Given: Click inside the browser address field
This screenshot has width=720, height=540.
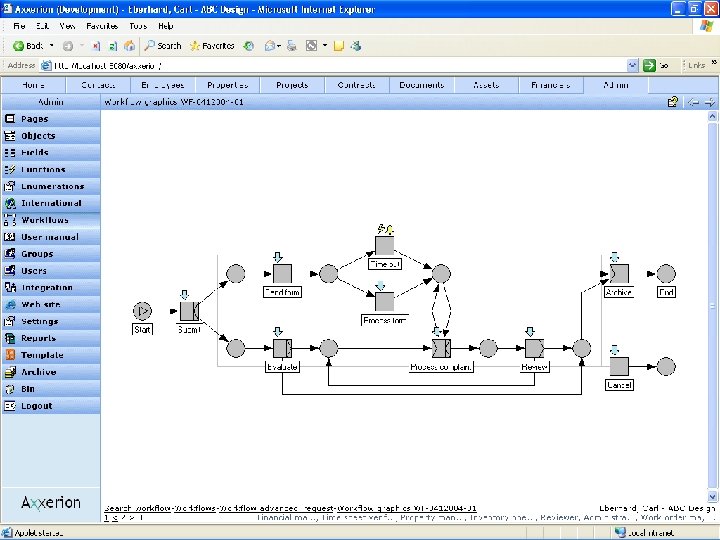Looking at the screenshot, I should (330, 65).
